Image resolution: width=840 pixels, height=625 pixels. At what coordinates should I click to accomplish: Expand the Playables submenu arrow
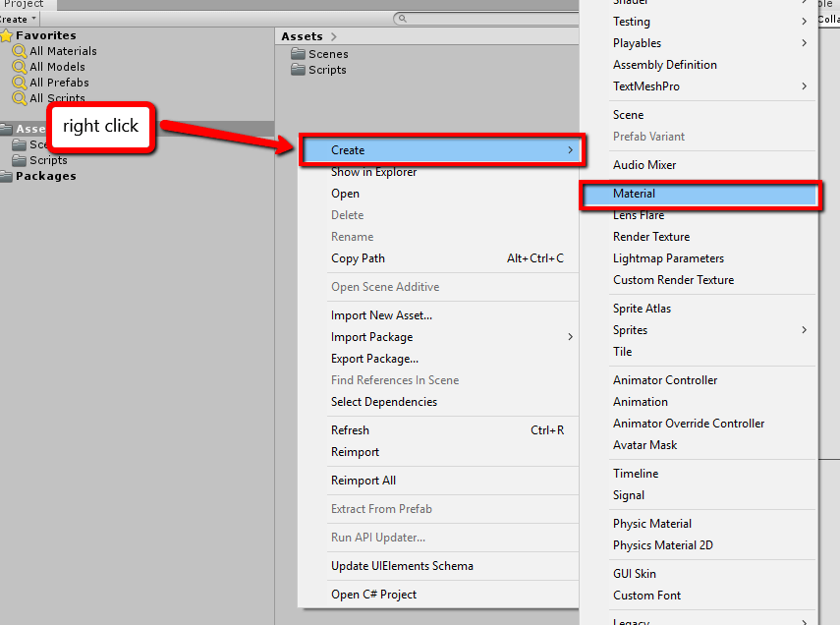point(804,43)
